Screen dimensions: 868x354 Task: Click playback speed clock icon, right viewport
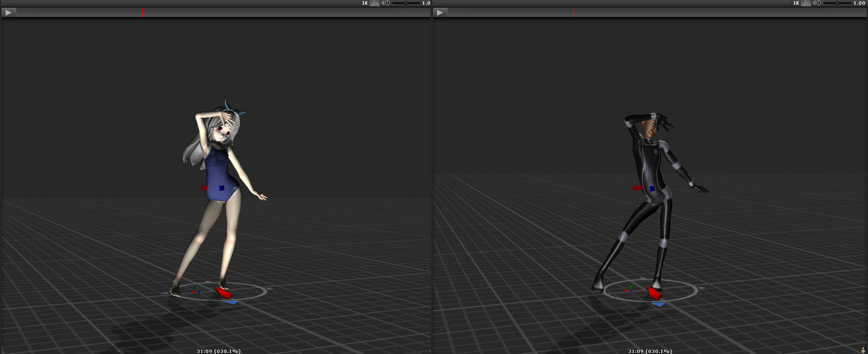coord(817,3)
